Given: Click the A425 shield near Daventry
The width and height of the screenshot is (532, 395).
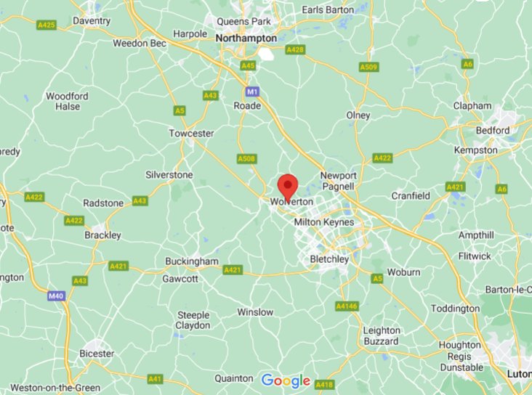Looking at the screenshot, I should tap(47, 25).
